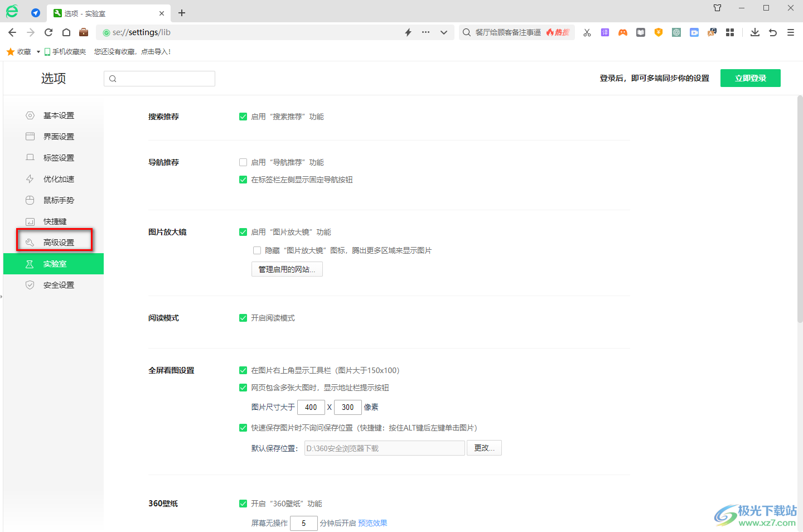
Task: Click the idle minutes field showing 5
Action: (x=304, y=523)
